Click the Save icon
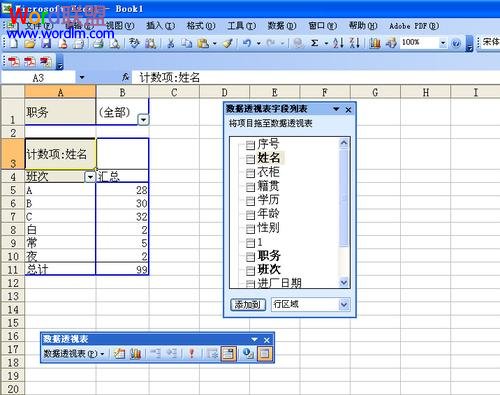The width and height of the screenshot is (500, 395). point(46,43)
